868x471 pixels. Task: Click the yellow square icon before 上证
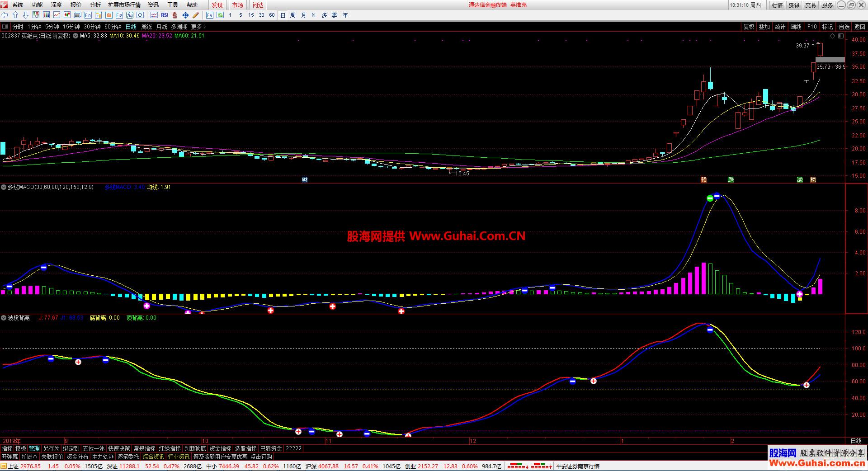click(4, 466)
